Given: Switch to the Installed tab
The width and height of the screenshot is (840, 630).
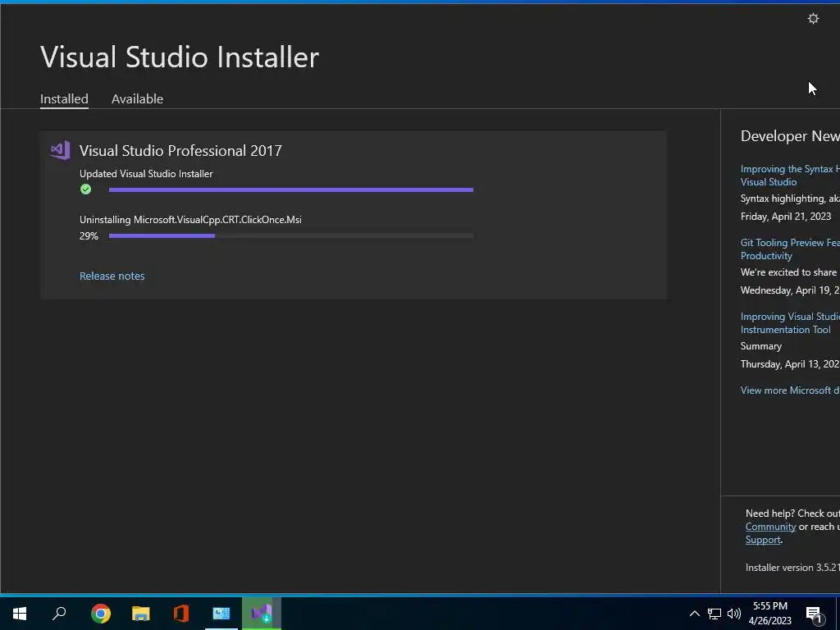Looking at the screenshot, I should pos(64,99).
